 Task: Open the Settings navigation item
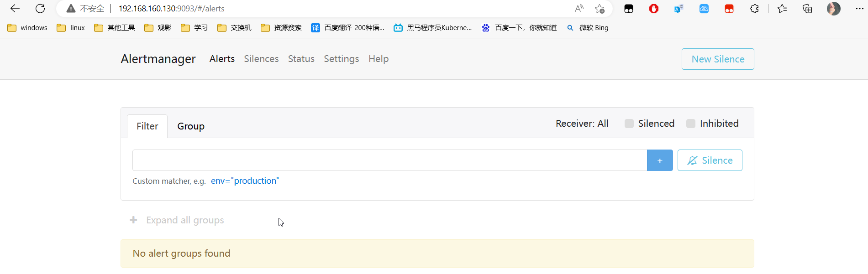click(342, 59)
